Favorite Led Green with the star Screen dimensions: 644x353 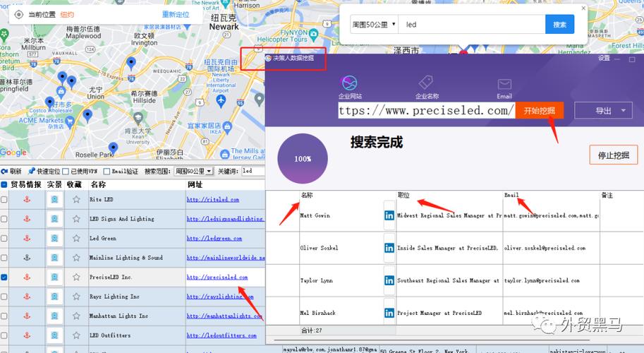coord(76,239)
